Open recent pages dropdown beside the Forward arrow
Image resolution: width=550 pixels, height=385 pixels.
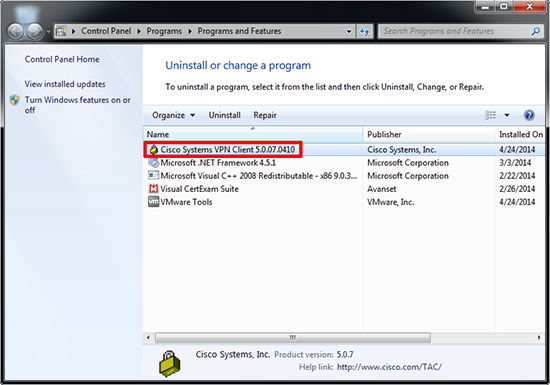coord(48,32)
